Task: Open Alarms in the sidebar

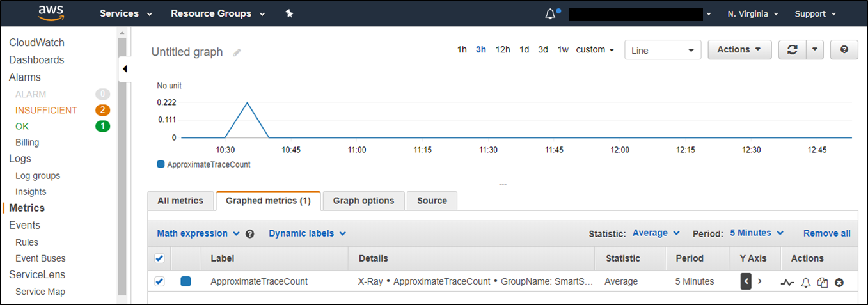Action: (25, 77)
